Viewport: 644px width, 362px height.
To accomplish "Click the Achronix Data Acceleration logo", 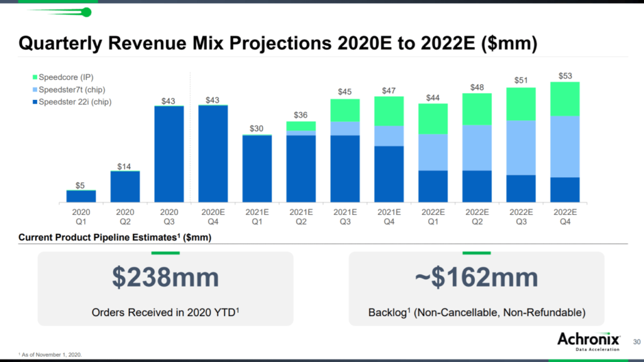I will point(589,341).
